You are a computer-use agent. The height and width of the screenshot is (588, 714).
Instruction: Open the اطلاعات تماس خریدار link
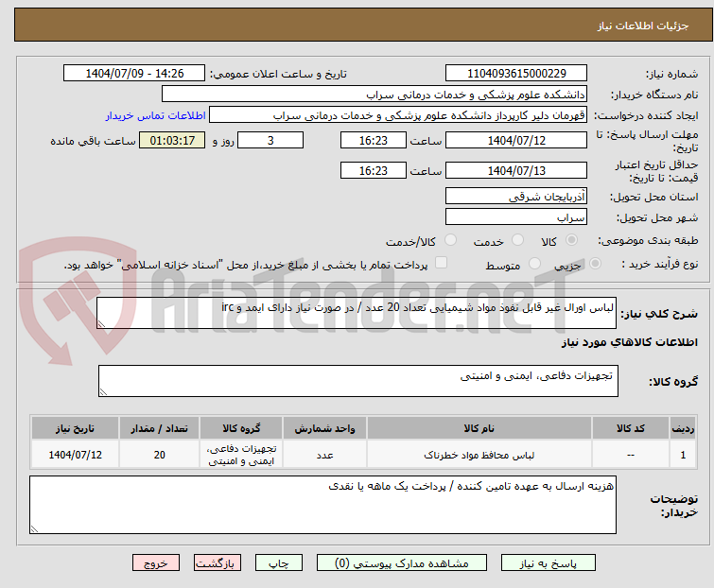(x=156, y=115)
